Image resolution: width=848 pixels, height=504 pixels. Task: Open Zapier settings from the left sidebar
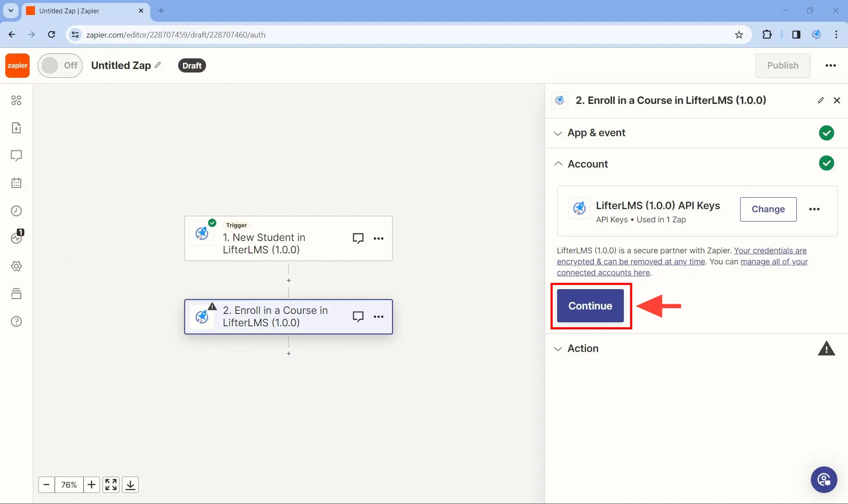16,266
